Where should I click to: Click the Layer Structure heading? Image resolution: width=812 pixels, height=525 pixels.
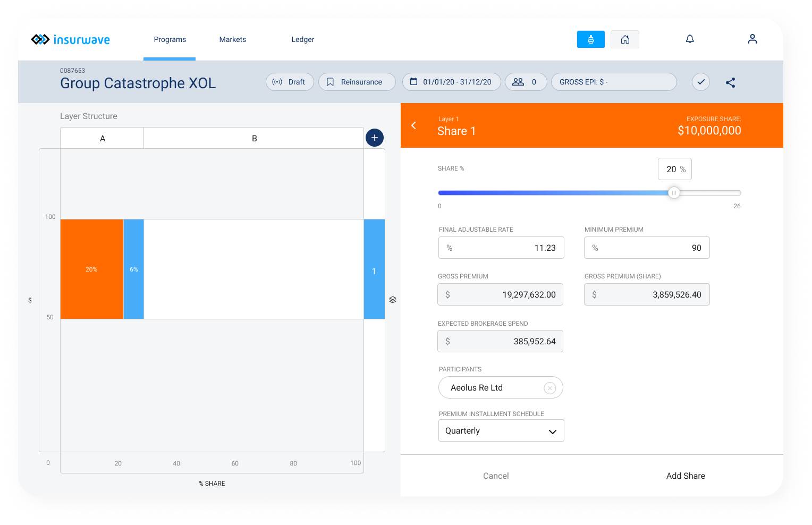coord(89,116)
